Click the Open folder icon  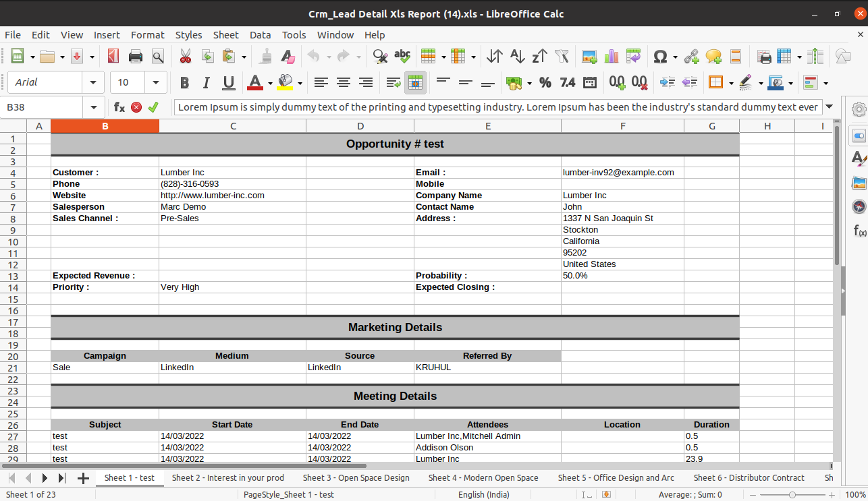(x=47, y=57)
